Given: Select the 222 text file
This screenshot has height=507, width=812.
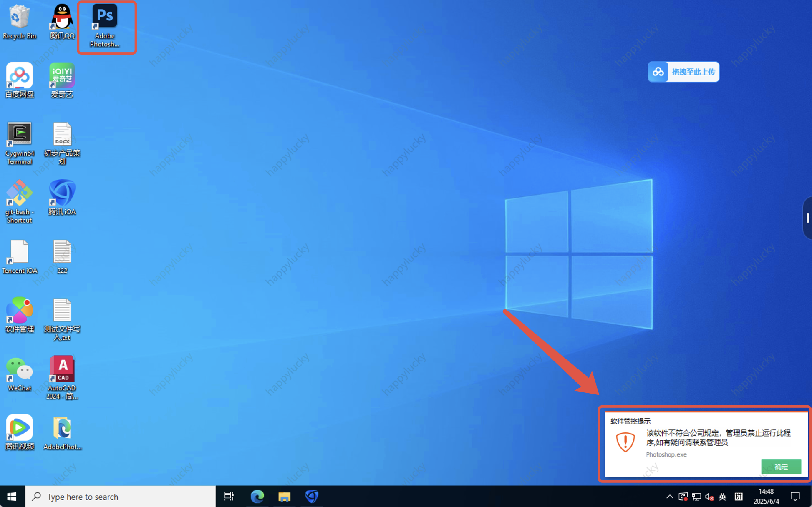Looking at the screenshot, I should point(62,252).
